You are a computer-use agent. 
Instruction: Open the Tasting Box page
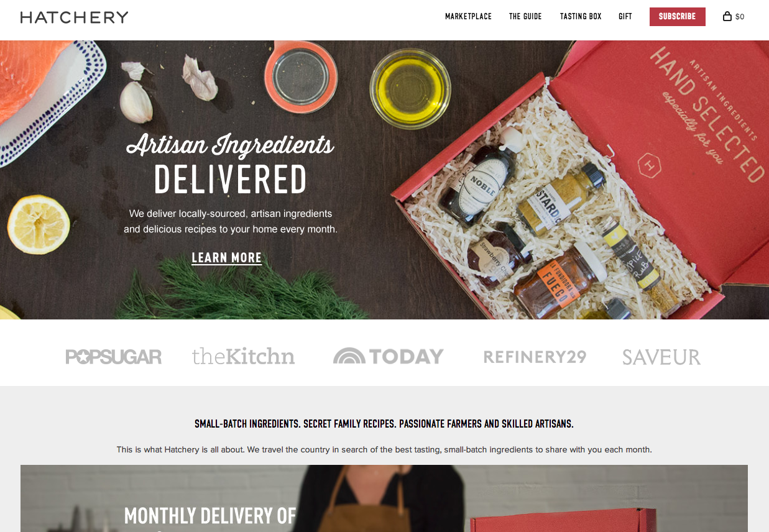(581, 17)
